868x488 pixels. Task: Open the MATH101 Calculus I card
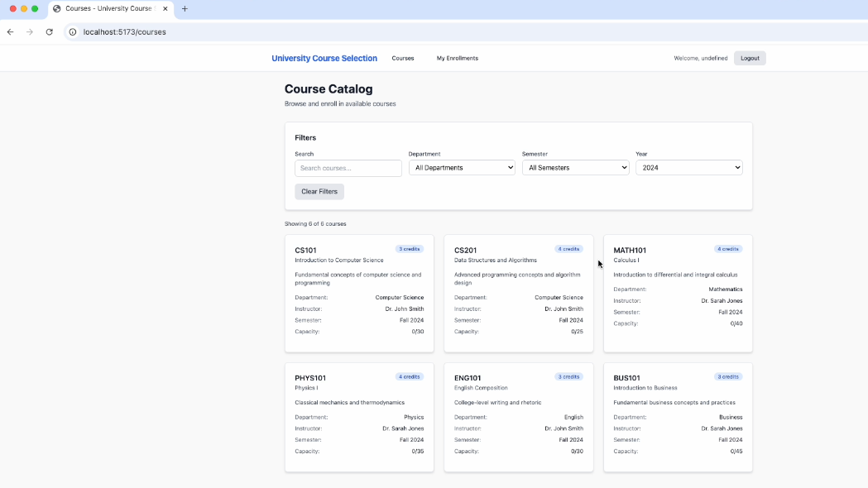[x=678, y=293]
